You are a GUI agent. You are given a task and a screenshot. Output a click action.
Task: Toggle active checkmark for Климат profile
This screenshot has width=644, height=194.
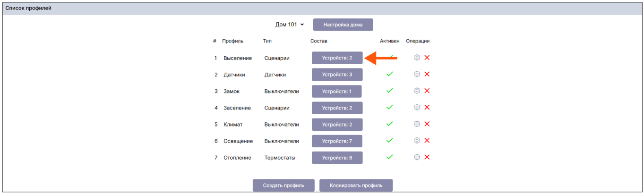tap(390, 124)
